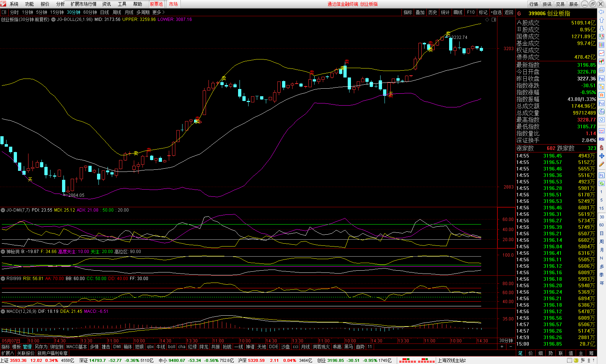Select the 30 minute period in the right sidebar

pyautogui.click(x=601, y=217)
